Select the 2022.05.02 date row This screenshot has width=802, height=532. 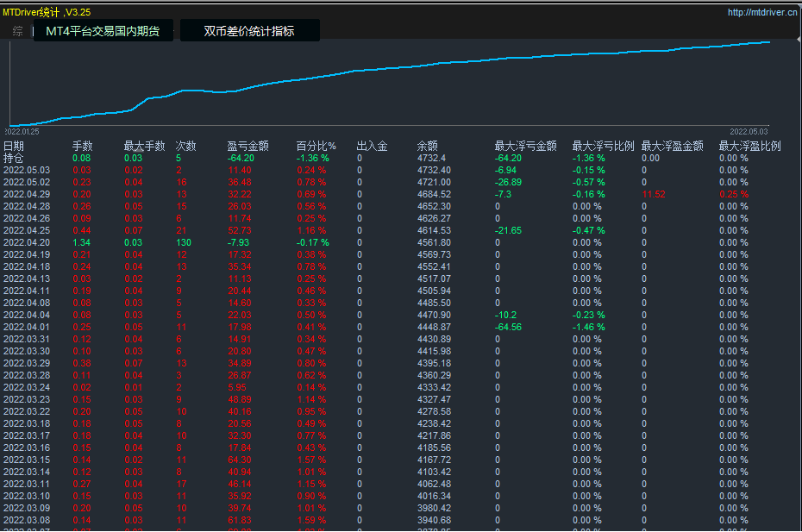tap(27, 182)
